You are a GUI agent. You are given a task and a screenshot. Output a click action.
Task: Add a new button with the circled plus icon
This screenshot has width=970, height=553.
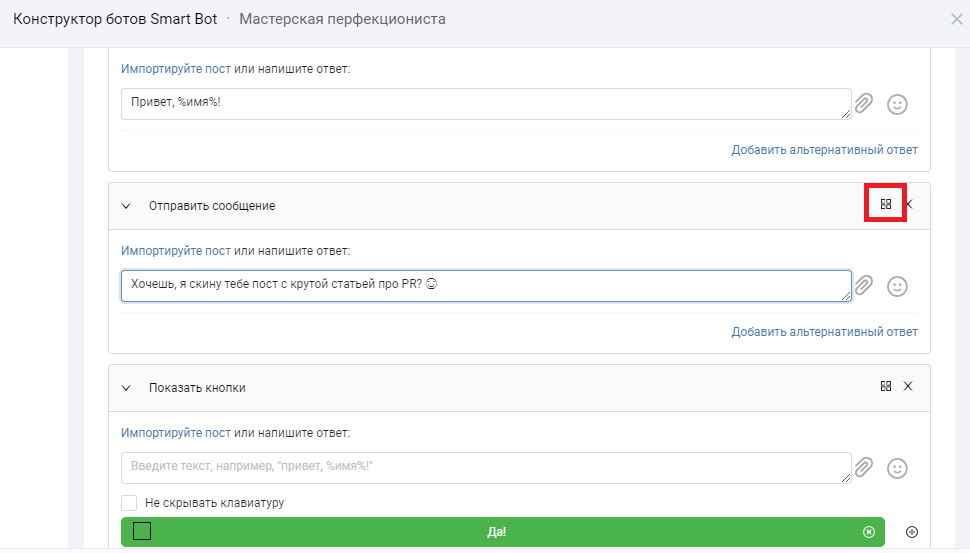911,532
